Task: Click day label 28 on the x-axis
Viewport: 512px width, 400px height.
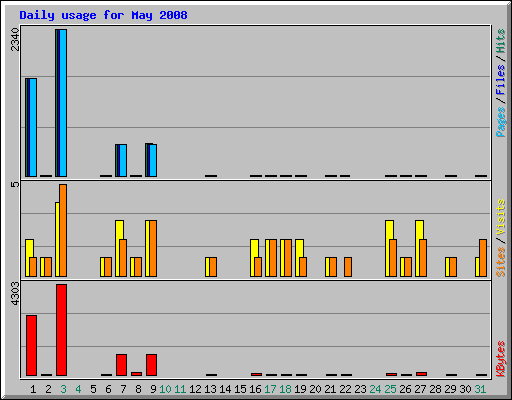Action: (x=435, y=389)
